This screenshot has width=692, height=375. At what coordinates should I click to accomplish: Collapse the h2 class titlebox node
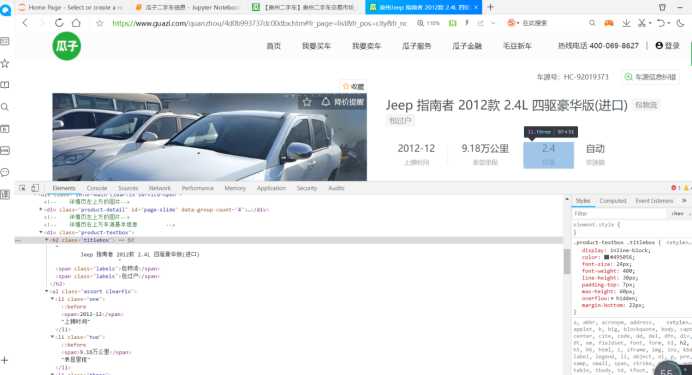tap(46, 240)
